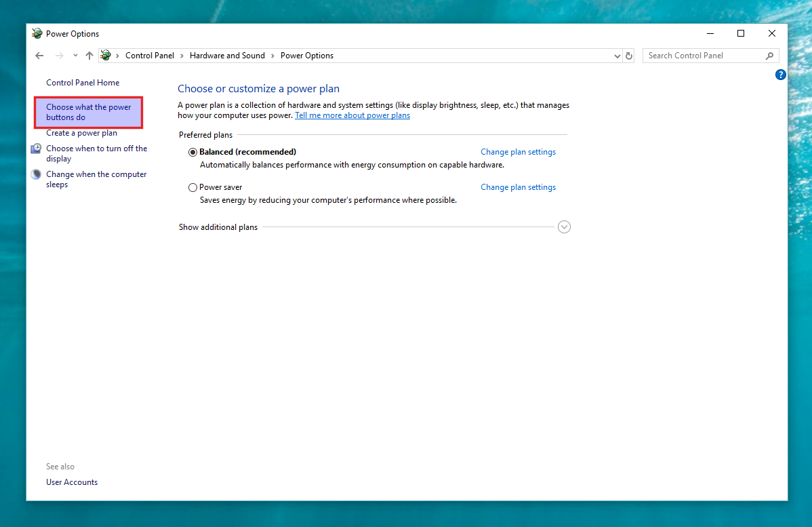Open Tell me more about power plans

tap(352, 115)
